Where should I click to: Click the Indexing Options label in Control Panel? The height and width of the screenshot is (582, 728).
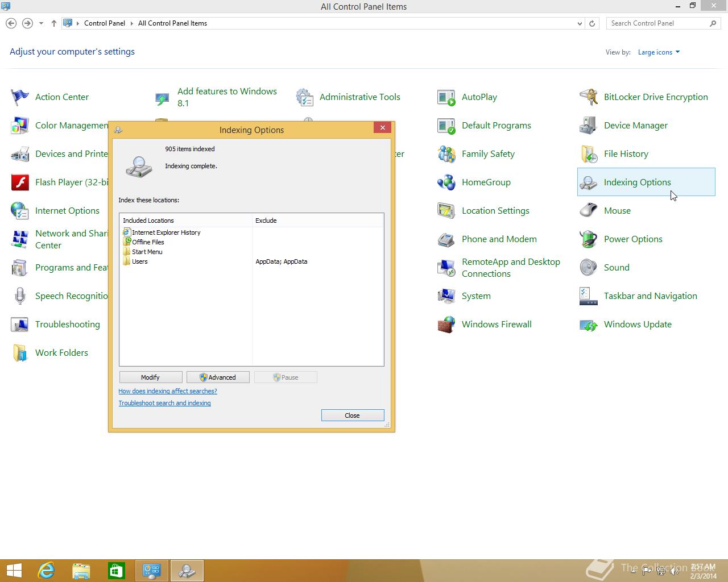coord(637,182)
